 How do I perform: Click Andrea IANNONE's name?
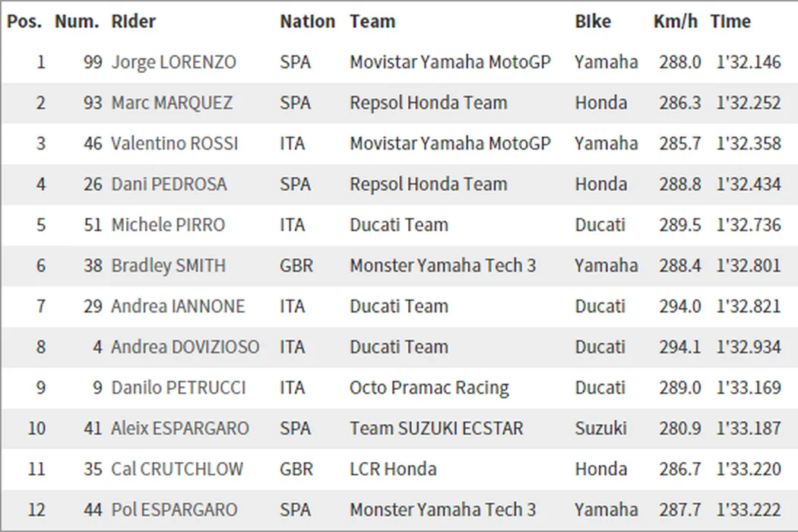[x=178, y=306]
